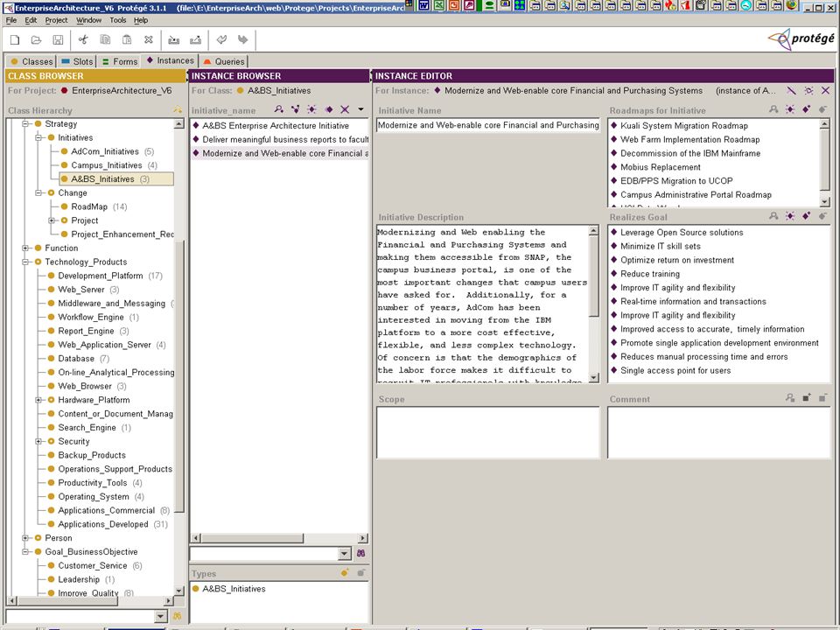Switch to the Queries tab

pyautogui.click(x=224, y=61)
